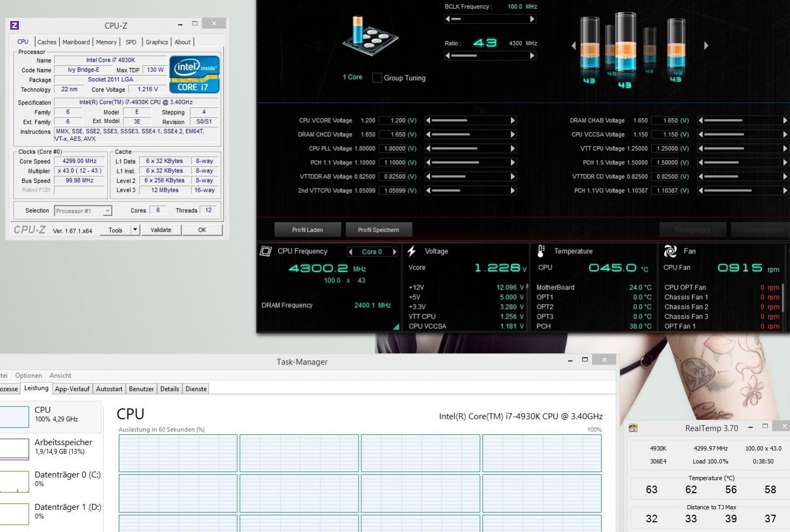Select next core in CPU Frequency panel
The width and height of the screenshot is (790, 532).
click(x=394, y=252)
